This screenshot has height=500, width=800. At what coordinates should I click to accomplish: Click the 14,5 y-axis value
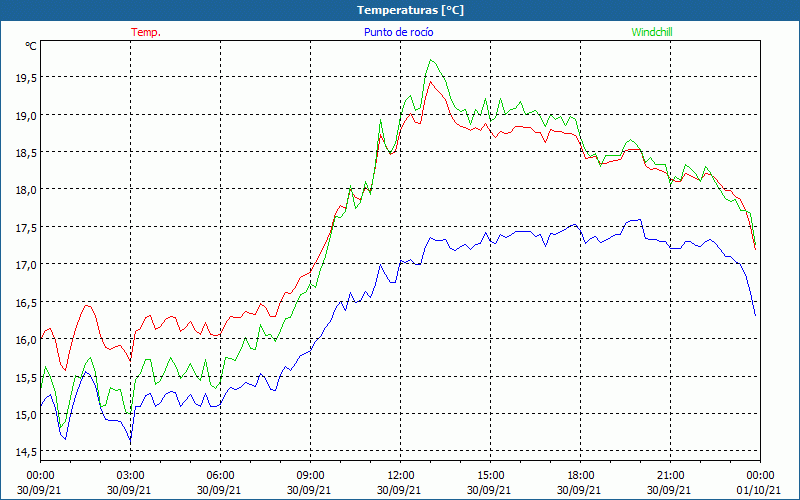(26, 452)
